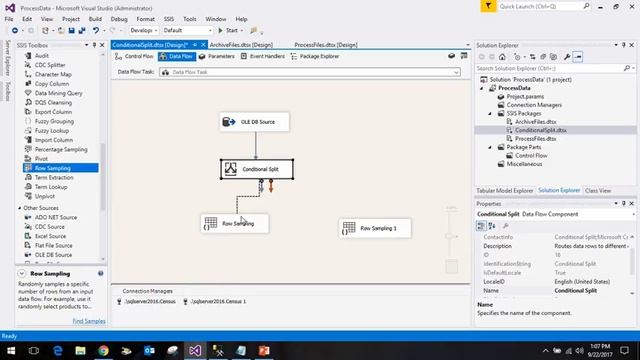The height and width of the screenshot is (360, 640).
Task: Open the Default platform dropdown
Action: pyautogui.click(x=187, y=30)
